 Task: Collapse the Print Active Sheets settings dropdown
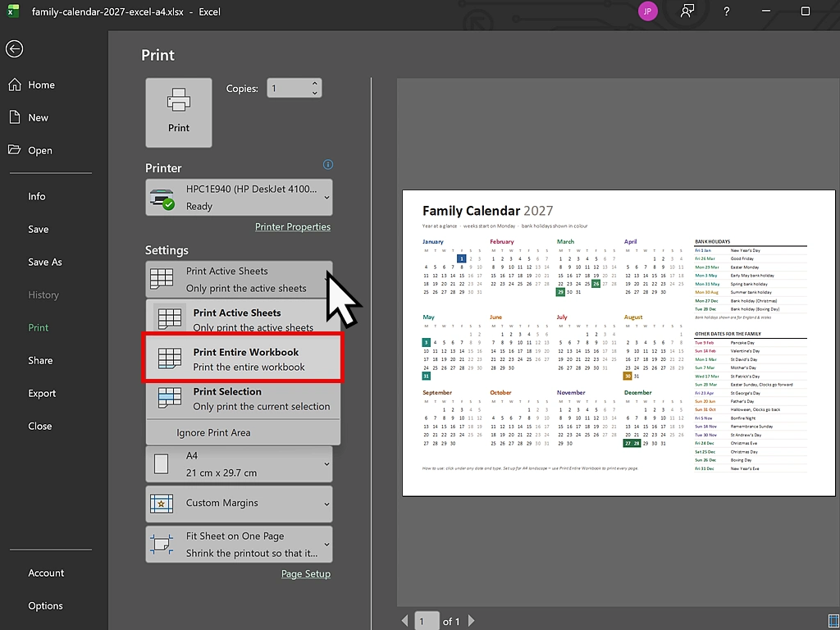pyautogui.click(x=239, y=279)
